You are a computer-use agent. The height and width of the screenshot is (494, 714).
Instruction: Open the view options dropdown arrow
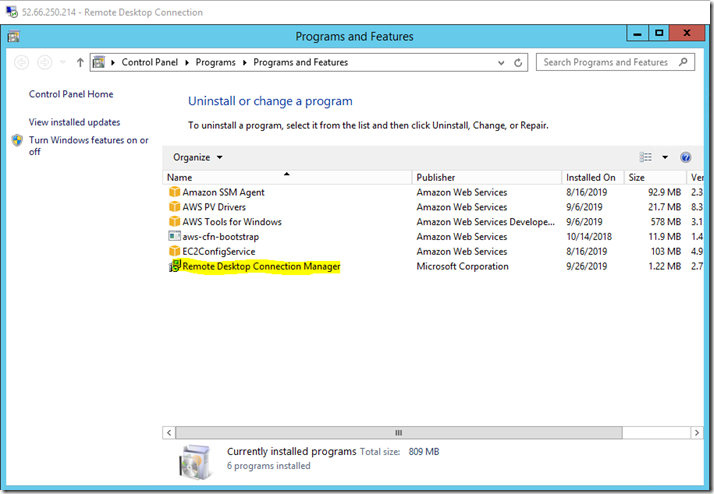665,157
